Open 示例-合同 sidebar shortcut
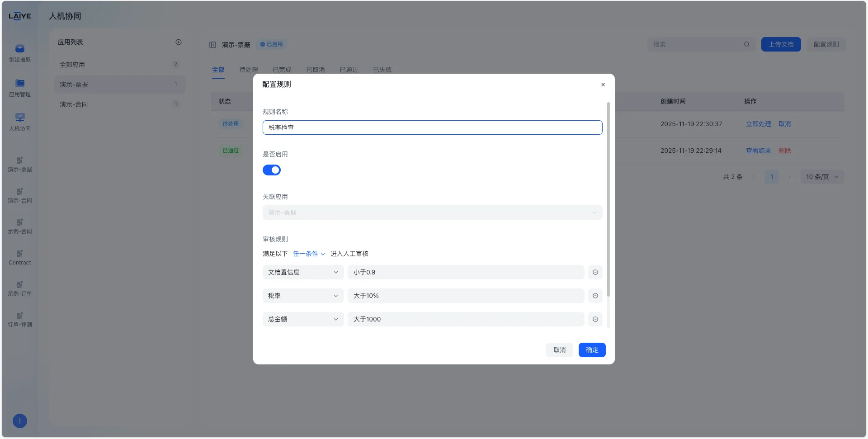The height and width of the screenshot is (439, 868). [x=20, y=226]
